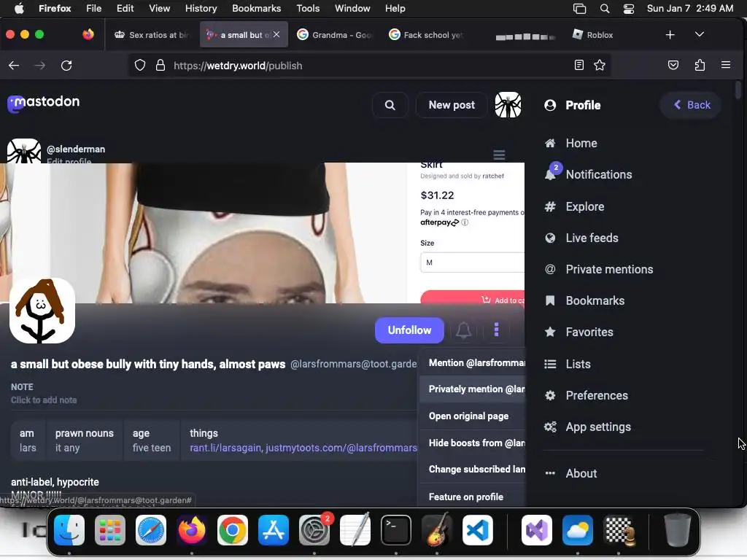The width and height of the screenshot is (747, 560).
Task: Select Open original page entry
Action: click(472, 416)
